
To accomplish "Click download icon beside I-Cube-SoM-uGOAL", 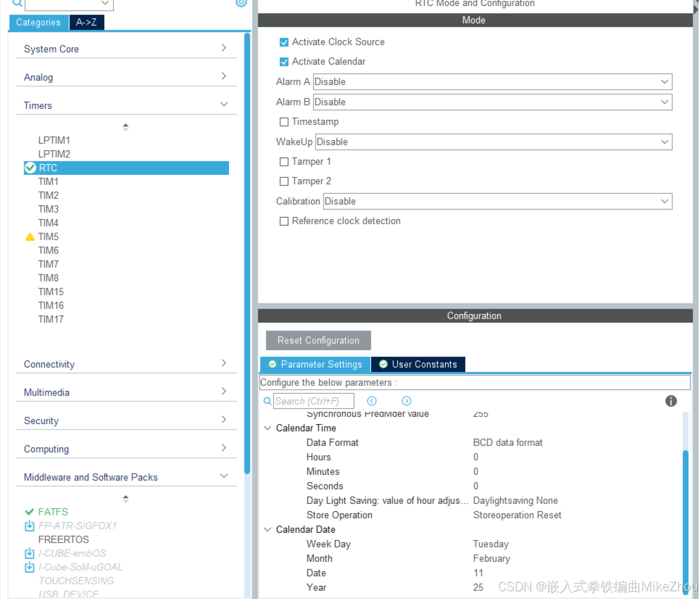I will (29, 567).
